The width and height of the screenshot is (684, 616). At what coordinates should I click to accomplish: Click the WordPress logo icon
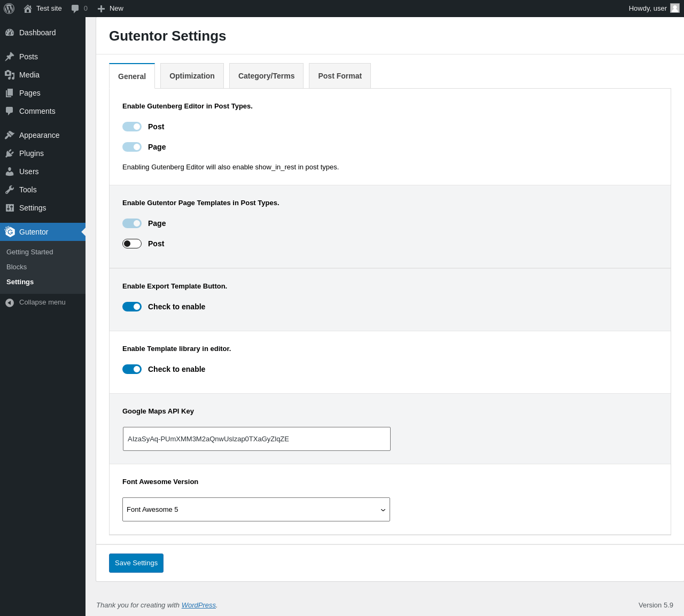click(x=9, y=9)
